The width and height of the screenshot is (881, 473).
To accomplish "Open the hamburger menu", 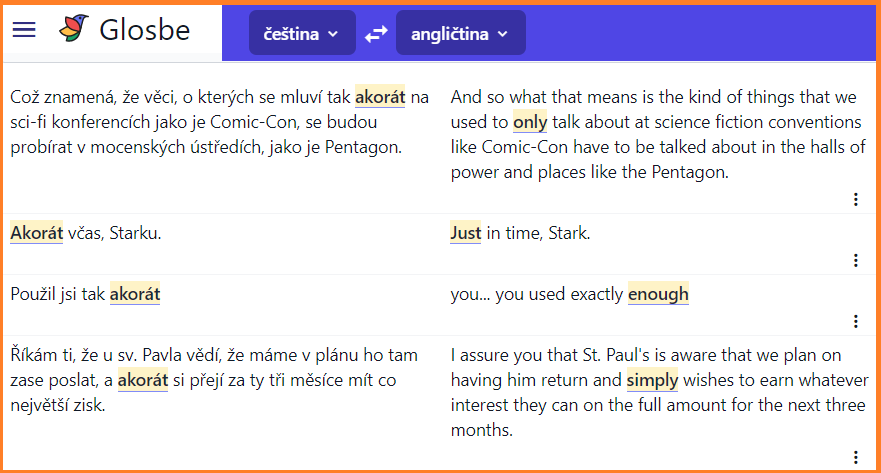I will (24, 29).
